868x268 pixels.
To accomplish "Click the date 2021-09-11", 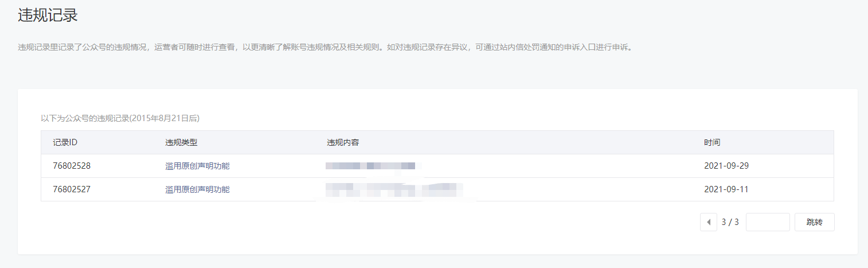I will [x=726, y=189].
